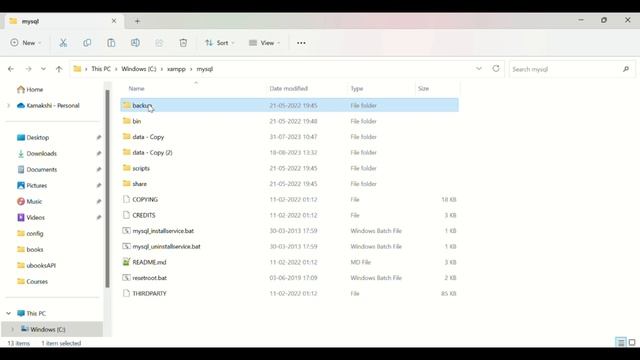Screen dimensions: 640x360
Task: Expand Kamakshi - Personal tree node
Action: tap(9, 106)
